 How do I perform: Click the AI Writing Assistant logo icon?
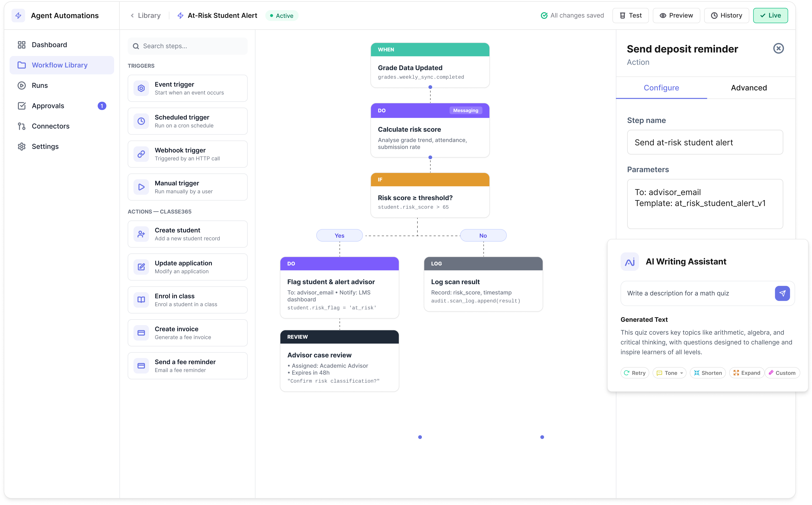630,262
